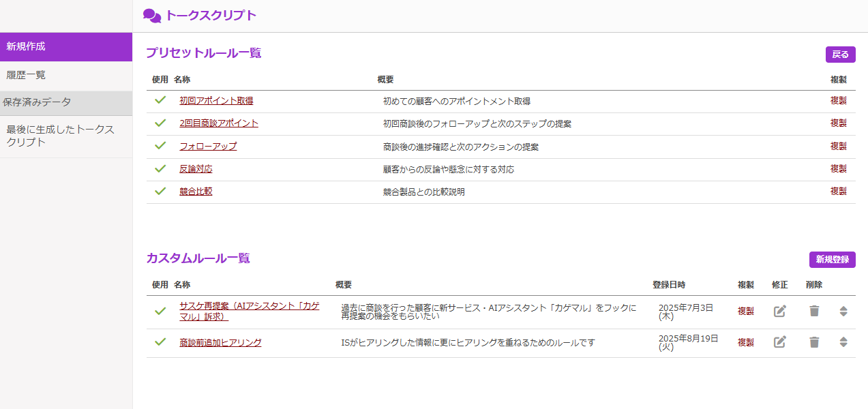
Task: Duplicate the 競合比較 preset rule
Action: [x=838, y=192]
